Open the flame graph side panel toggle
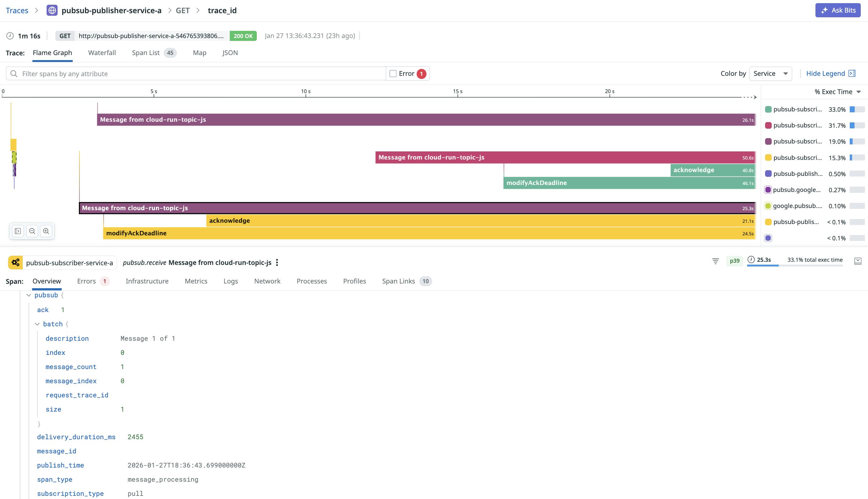 18,231
